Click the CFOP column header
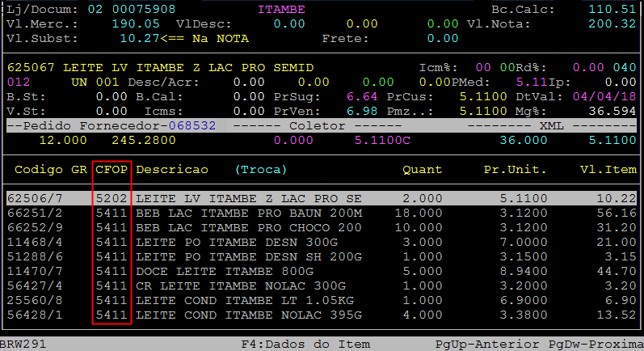Image resolution: width=644 pixels, height=351 pixels. click(112, 170)
